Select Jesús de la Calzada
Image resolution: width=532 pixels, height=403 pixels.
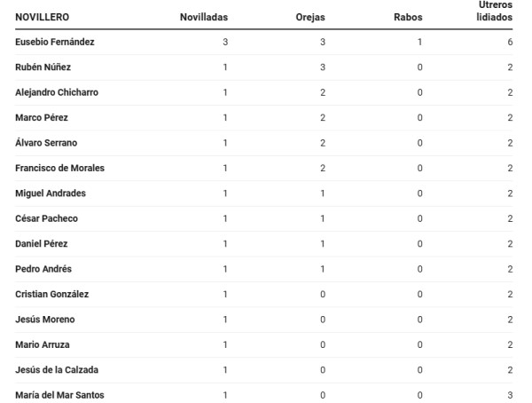[x=57, y=369]
